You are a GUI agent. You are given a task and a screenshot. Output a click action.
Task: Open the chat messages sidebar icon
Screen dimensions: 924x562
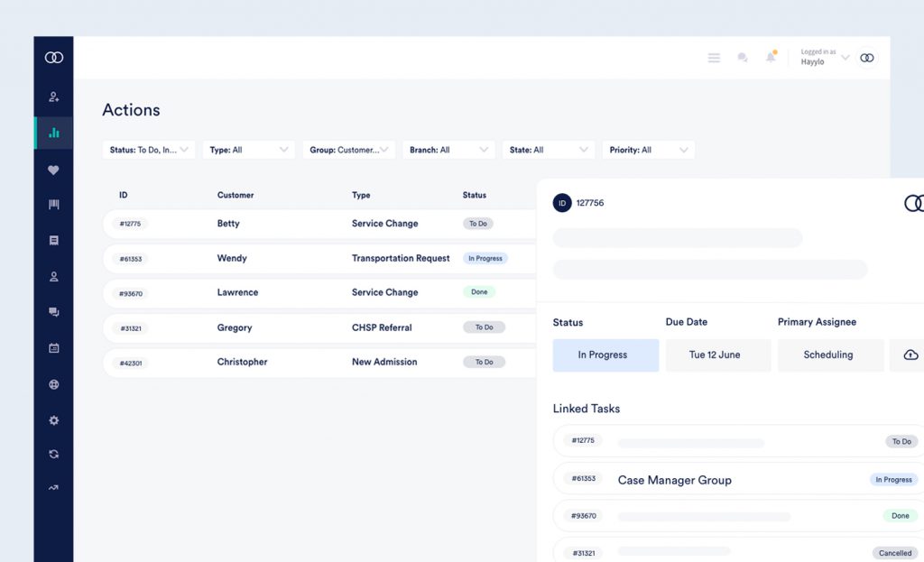pyautogui.click(x=53, y=312)
